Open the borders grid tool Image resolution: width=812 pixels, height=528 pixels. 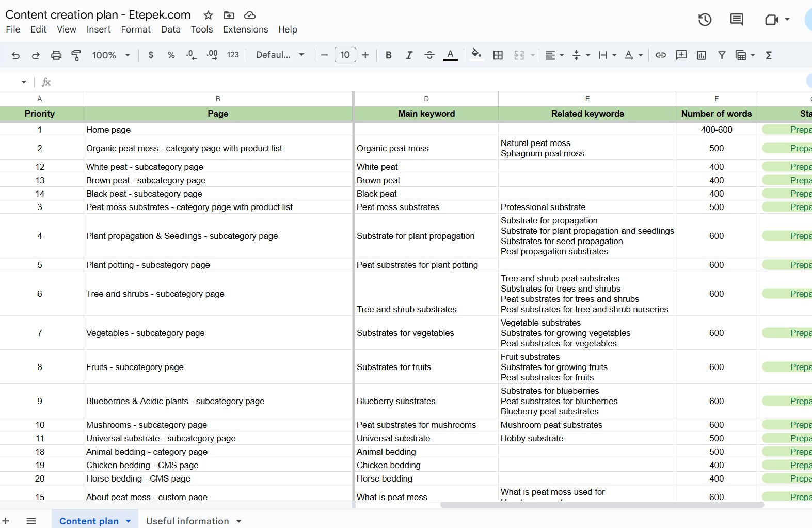tap(498, 55)
